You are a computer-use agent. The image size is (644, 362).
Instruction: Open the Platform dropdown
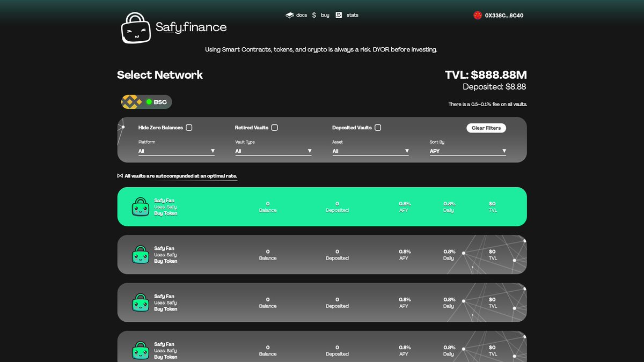coord(177,151)
